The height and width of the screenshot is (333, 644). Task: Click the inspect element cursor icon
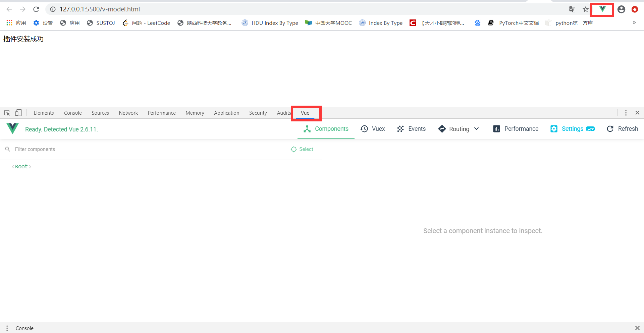(7, 113)
